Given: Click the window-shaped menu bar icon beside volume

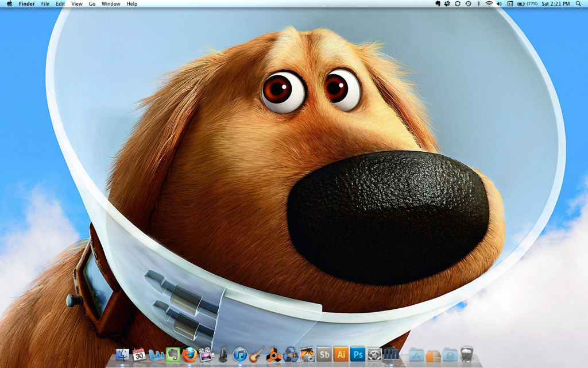Looking at the screenshot, I should coord(510,4).
